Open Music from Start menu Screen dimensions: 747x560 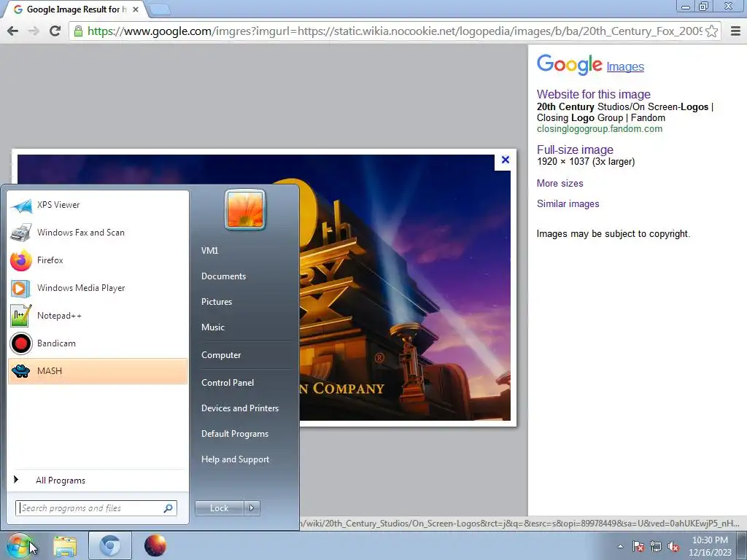pos(213,327)
